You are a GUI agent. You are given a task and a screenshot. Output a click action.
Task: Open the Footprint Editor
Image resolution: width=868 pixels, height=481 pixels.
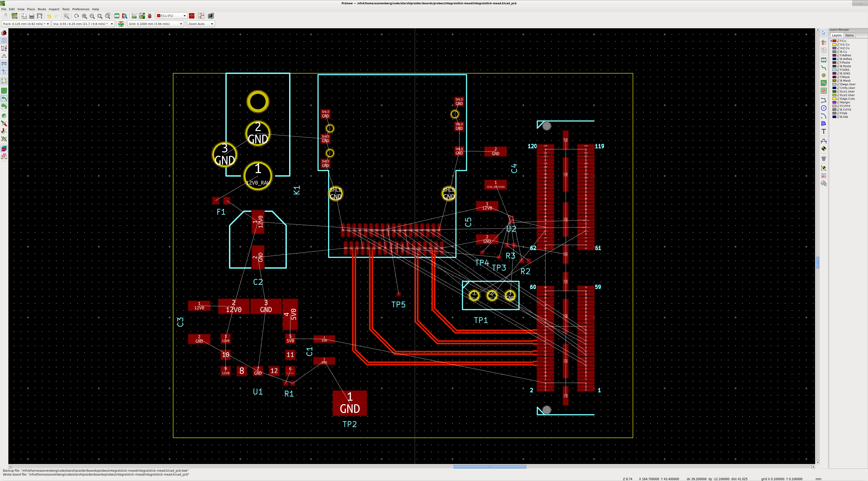click(x=117, y=16)
